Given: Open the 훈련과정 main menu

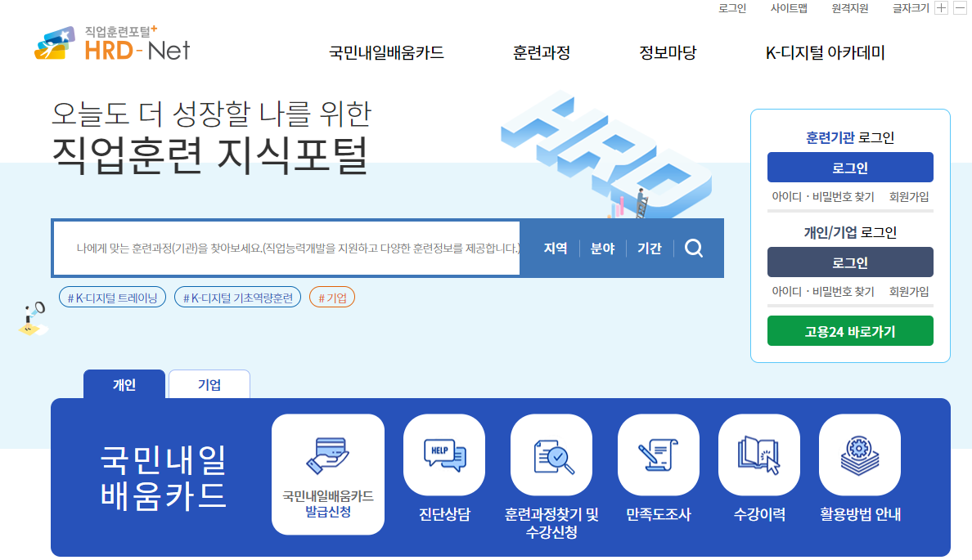Looking at the screenshot, I should [541, 52].
